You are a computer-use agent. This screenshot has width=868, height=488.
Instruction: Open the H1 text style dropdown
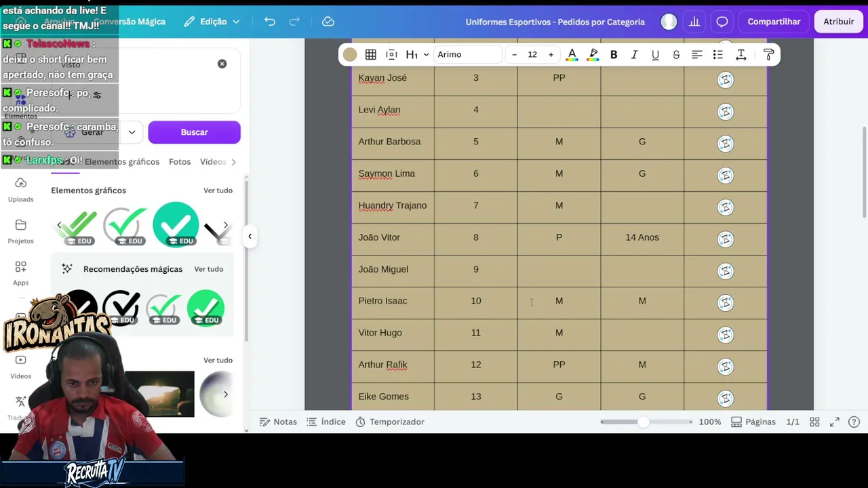click(x=416, y=54)
